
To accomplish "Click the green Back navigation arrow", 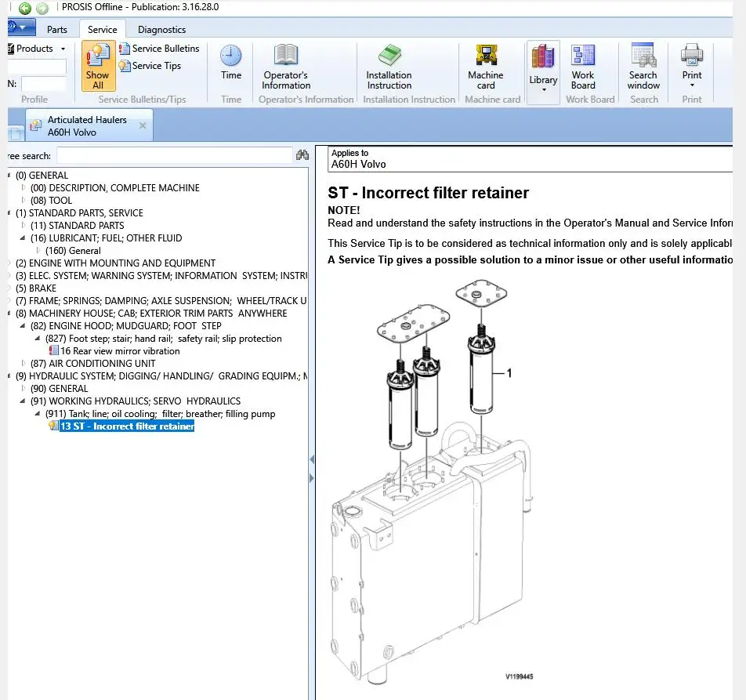I will pos(25,8).
